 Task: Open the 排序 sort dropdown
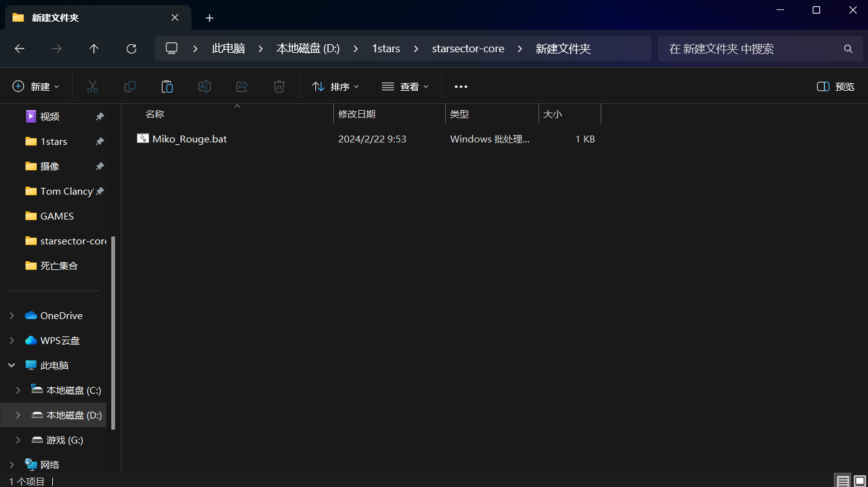click(336, 86)
